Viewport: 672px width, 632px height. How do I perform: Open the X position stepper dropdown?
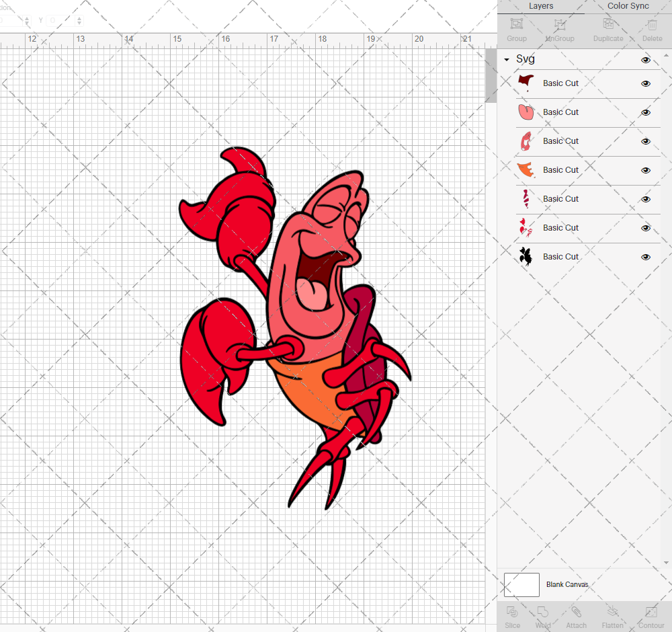click(27, 20)
